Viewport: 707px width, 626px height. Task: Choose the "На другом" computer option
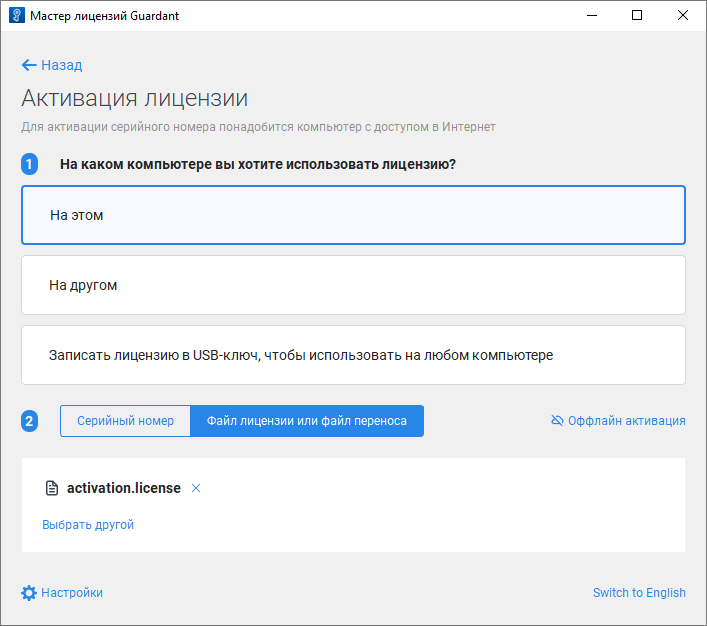point(353,285)
